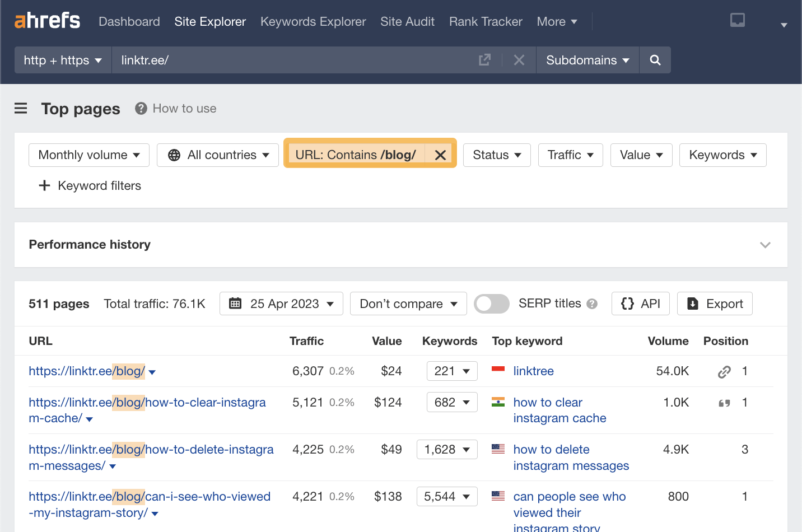Open the Monthly volume dropdown

(x=88, y=155)
